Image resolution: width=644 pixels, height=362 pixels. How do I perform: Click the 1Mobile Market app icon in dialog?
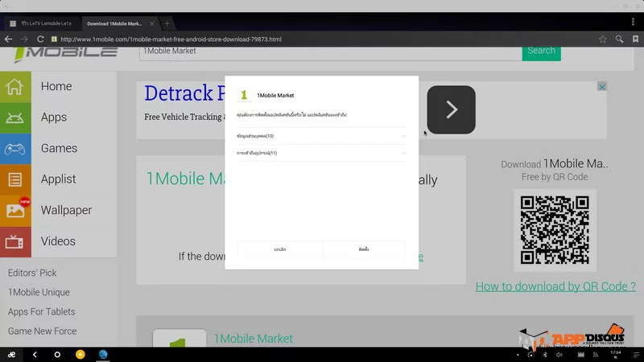point(244,95)
